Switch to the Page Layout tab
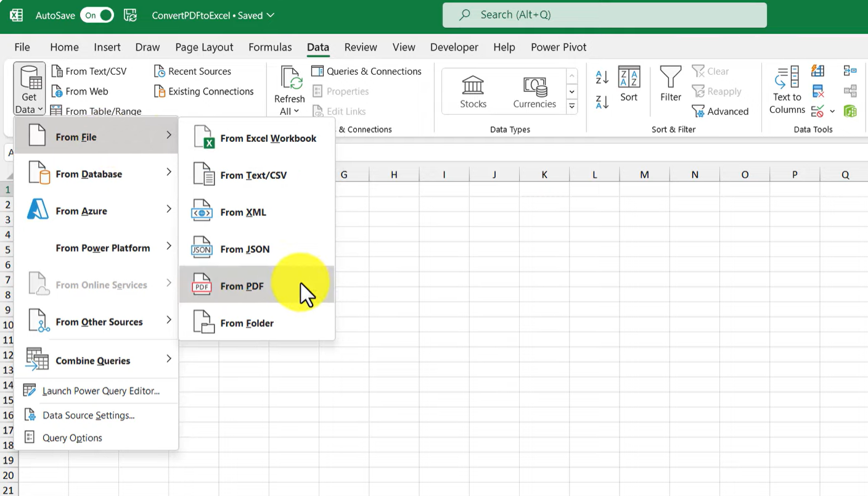Screen dimensions: 868x496 204,47
